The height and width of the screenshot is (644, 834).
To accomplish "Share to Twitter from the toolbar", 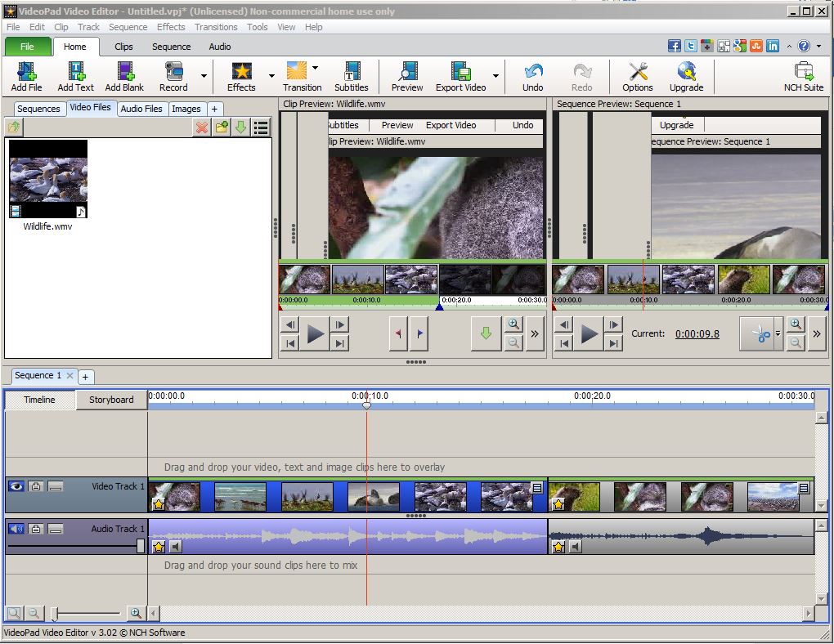I will [x=691, y=47].
